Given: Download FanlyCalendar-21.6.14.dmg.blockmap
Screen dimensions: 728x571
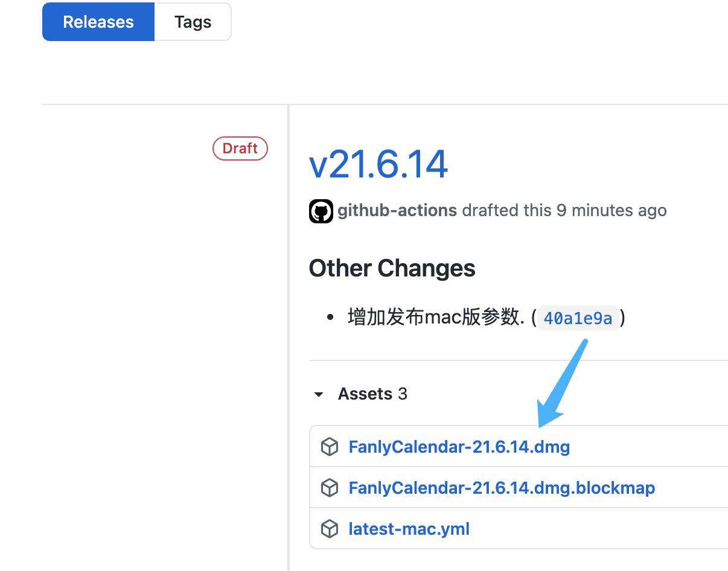Looking at the screenshot, I should pyautogui.click(x=502, y=488).
